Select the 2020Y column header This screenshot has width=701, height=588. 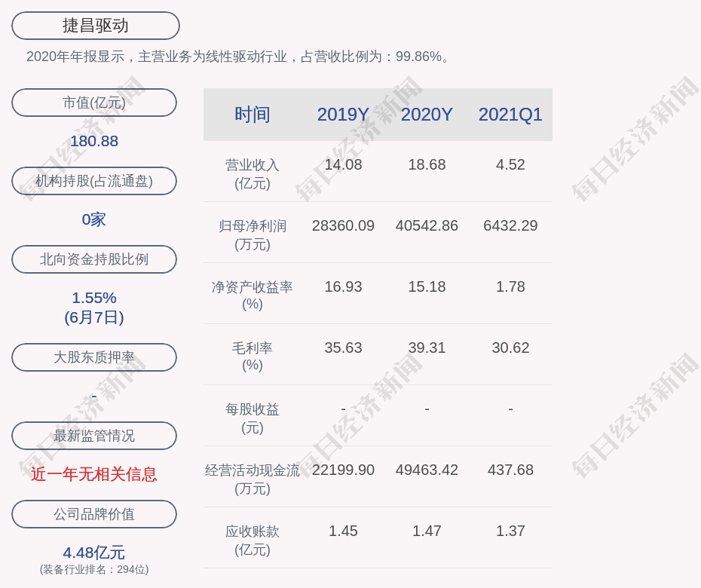(427, 115)
